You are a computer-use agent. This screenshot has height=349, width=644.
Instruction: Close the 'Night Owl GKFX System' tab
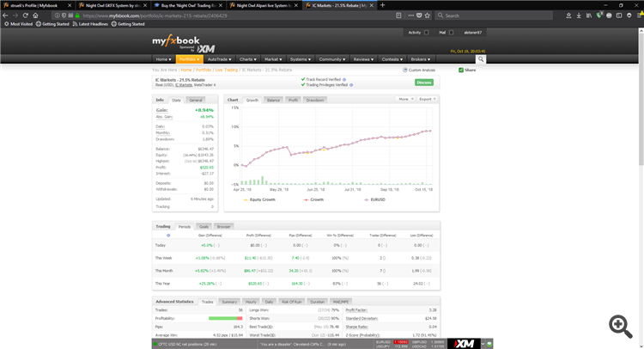tap(145, 5)
